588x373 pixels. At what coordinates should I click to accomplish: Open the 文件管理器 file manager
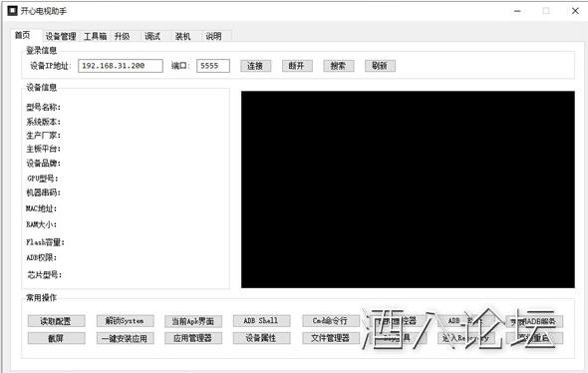[331, 338]
